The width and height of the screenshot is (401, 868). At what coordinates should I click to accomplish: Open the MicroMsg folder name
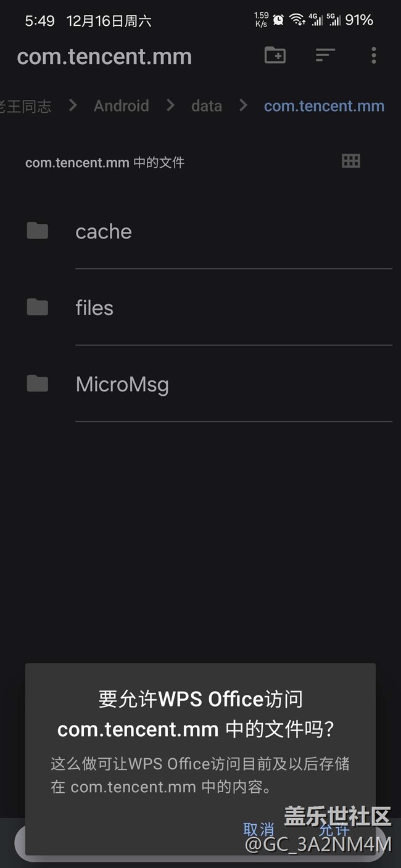pyautogui.click(x=122, y=384)
